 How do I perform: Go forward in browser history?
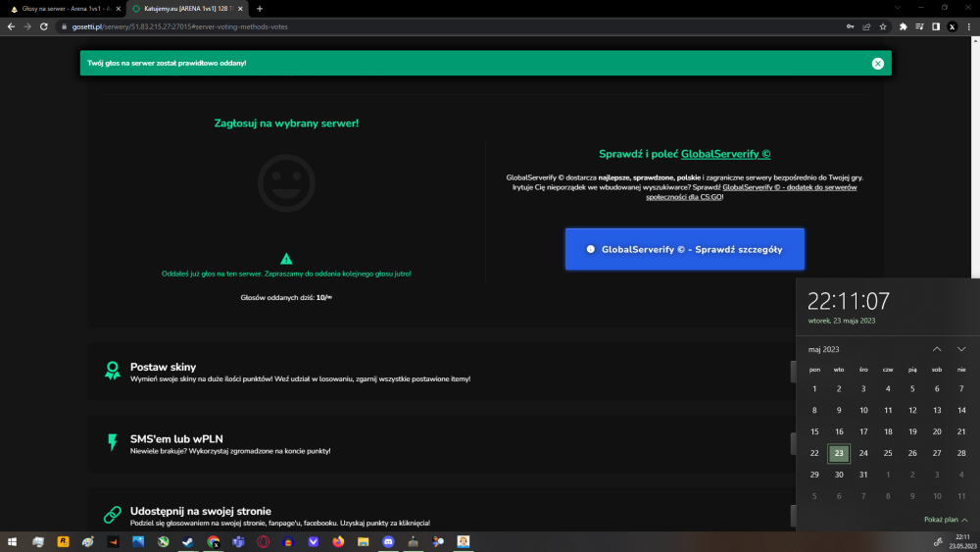point(26,26)
